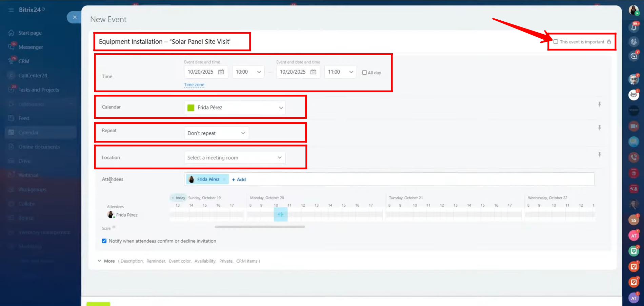Image resolution: width=644 pixels, height=306 pixels.
Task: Click the Time zone link
Action: click(x=194, y=85)
